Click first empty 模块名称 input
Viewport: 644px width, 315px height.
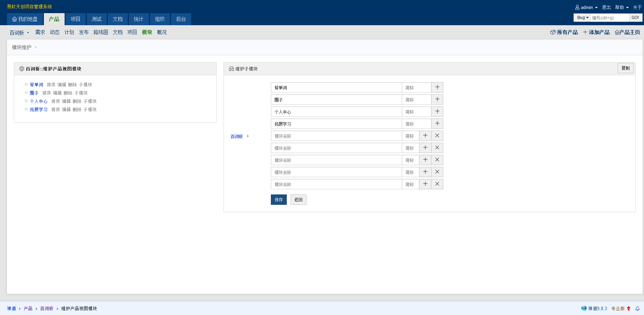coord(337,136)
